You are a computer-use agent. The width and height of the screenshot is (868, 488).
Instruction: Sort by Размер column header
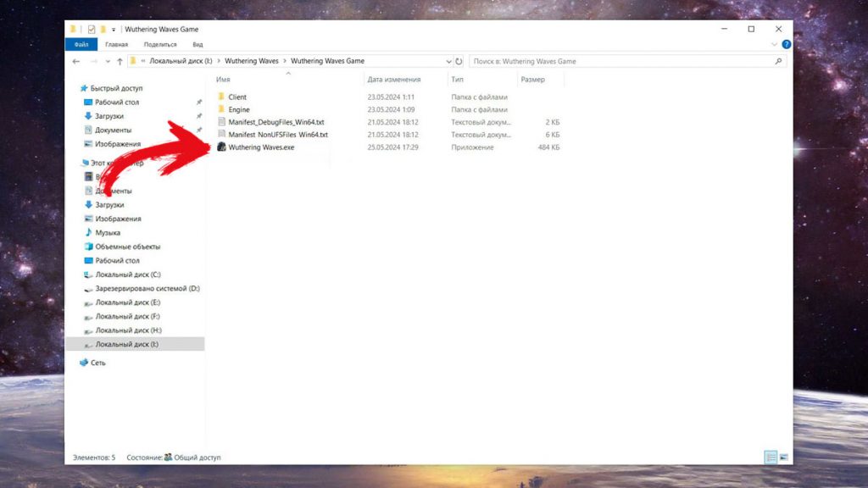click(532, 80)
